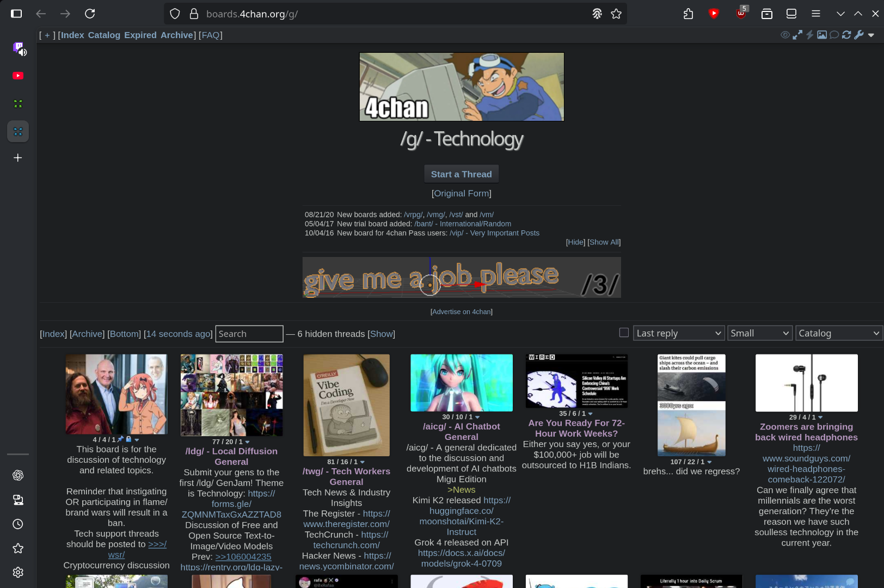Open Advertise on 4chan link

[x=462, y=312]
